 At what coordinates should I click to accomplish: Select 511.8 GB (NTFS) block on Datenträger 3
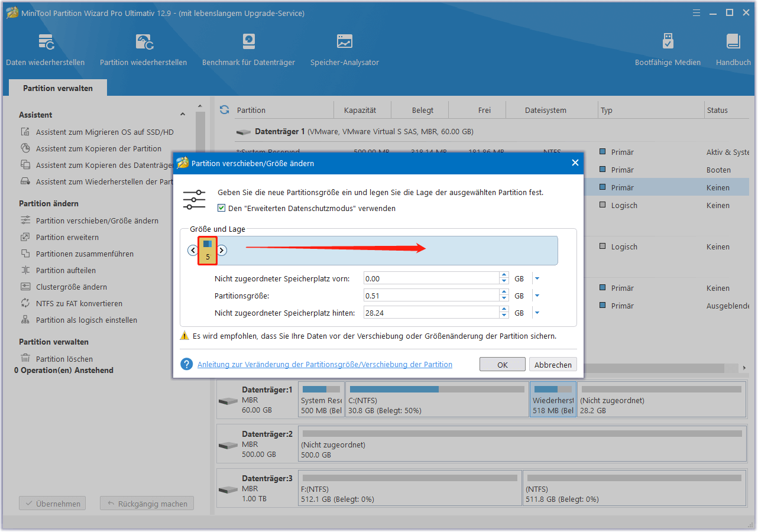coord(634,488)
